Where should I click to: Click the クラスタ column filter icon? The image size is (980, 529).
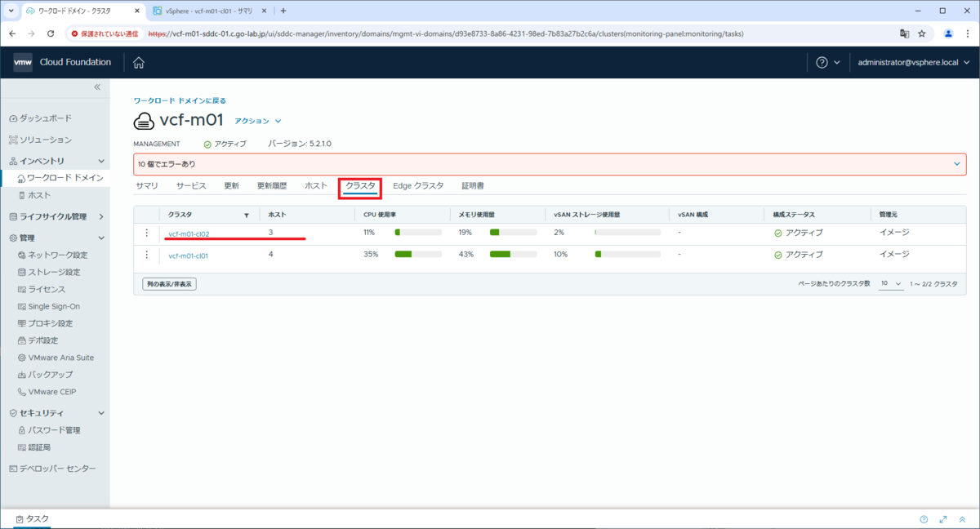247,216
